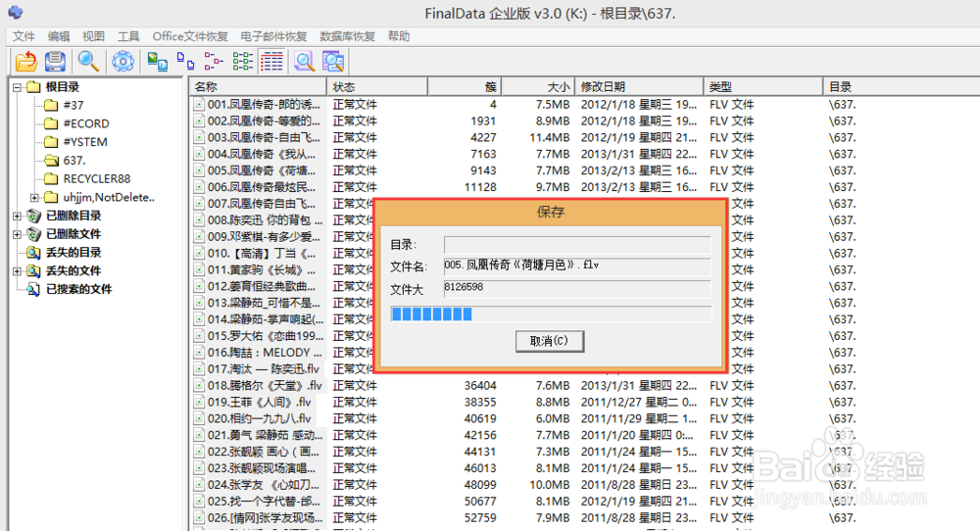Viewport: 980px width, 531px height.
Task: Click the open drive folder toolbar icon
Action: (25, 61)
